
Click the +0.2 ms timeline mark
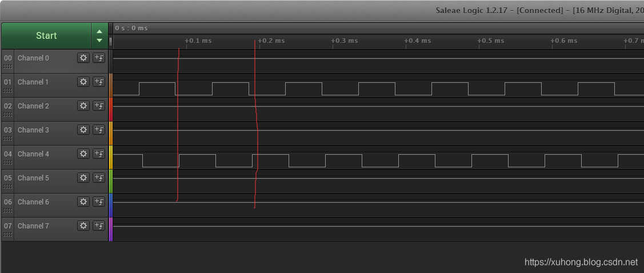271,41
